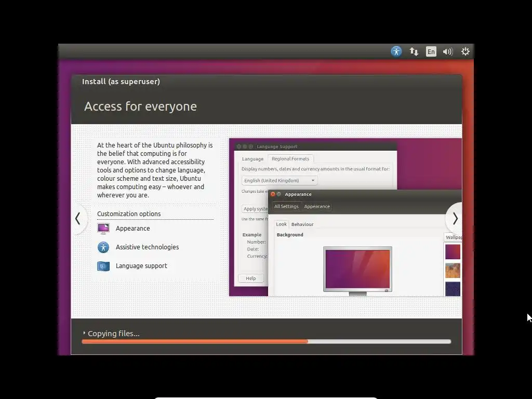Click the installation progress bar
This screenshot has width=532, height=399.
pyautogui.click(x=267, y=342)
